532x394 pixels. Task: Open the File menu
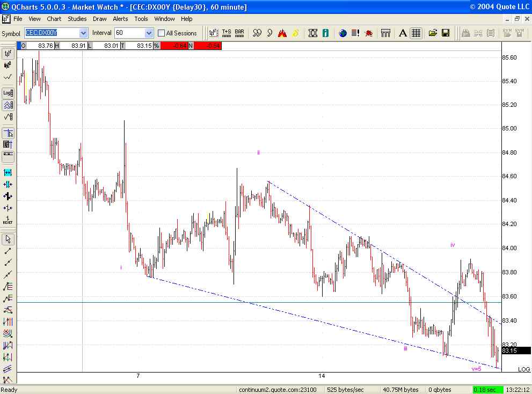18,19
